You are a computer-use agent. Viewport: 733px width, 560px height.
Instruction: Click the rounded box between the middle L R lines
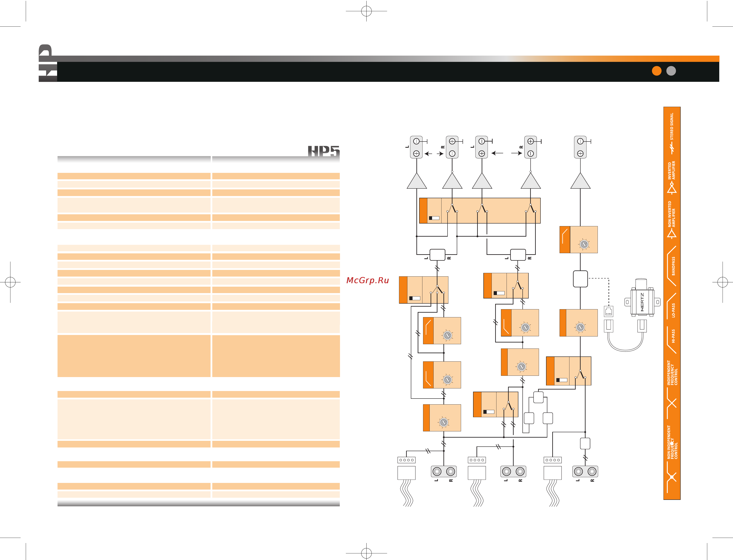click(x=518, y=255)
